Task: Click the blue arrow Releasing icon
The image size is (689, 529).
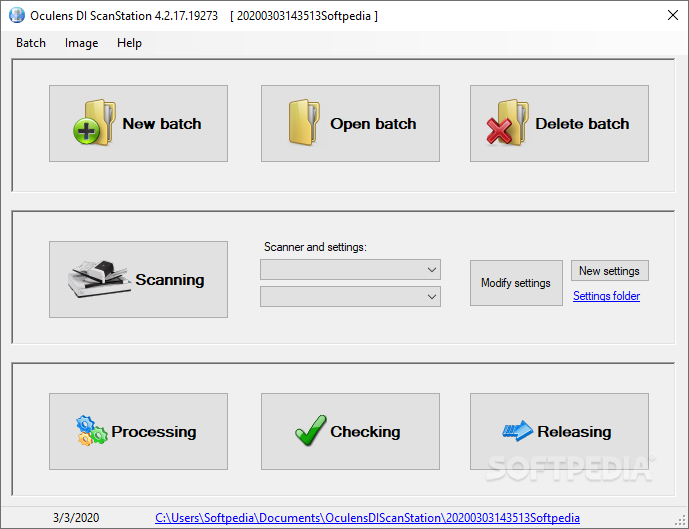Action: [x=517, y=431]
